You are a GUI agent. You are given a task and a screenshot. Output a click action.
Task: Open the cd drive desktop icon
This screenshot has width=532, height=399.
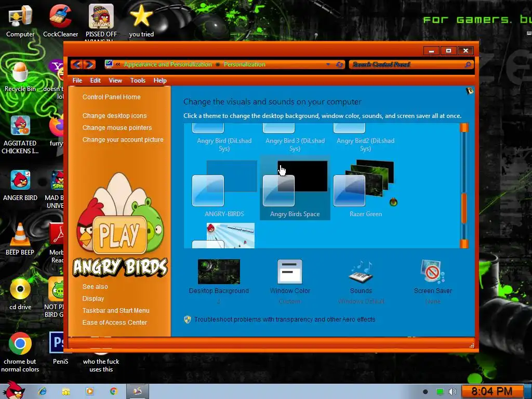20,294
